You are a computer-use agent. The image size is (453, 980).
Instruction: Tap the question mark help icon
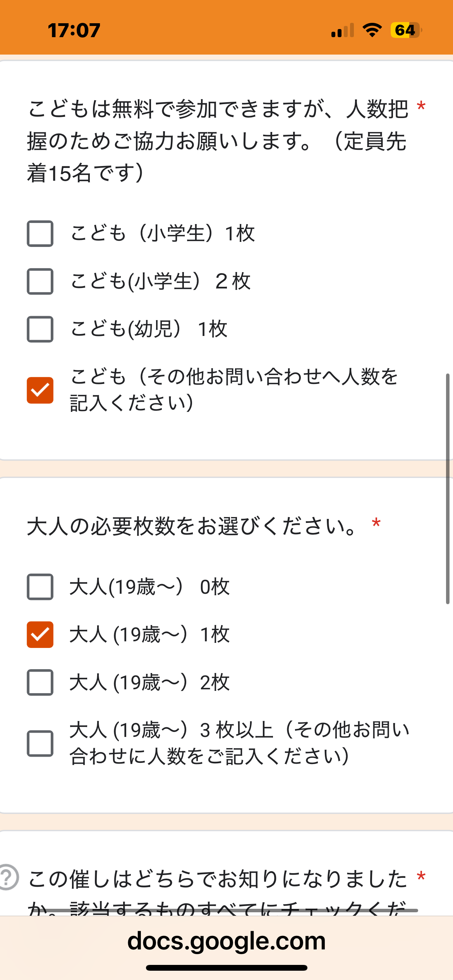tap(7, 877)
